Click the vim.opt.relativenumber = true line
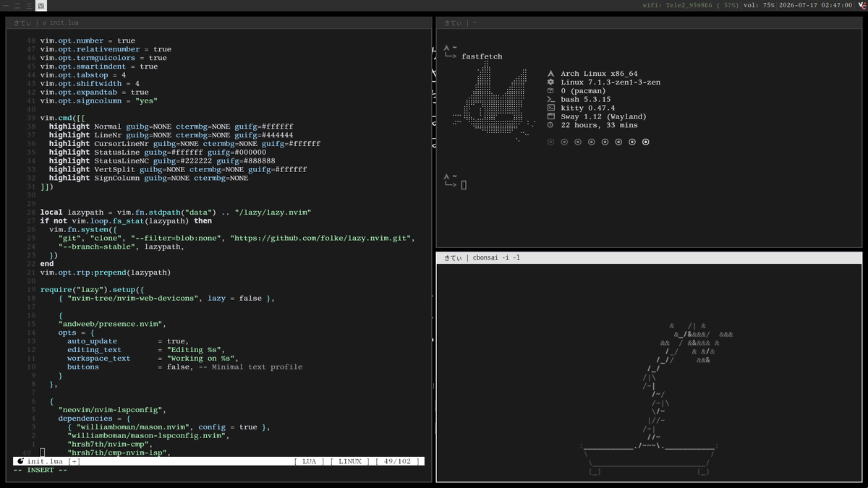Screen dimensions: 868x488 coord(106,49)
